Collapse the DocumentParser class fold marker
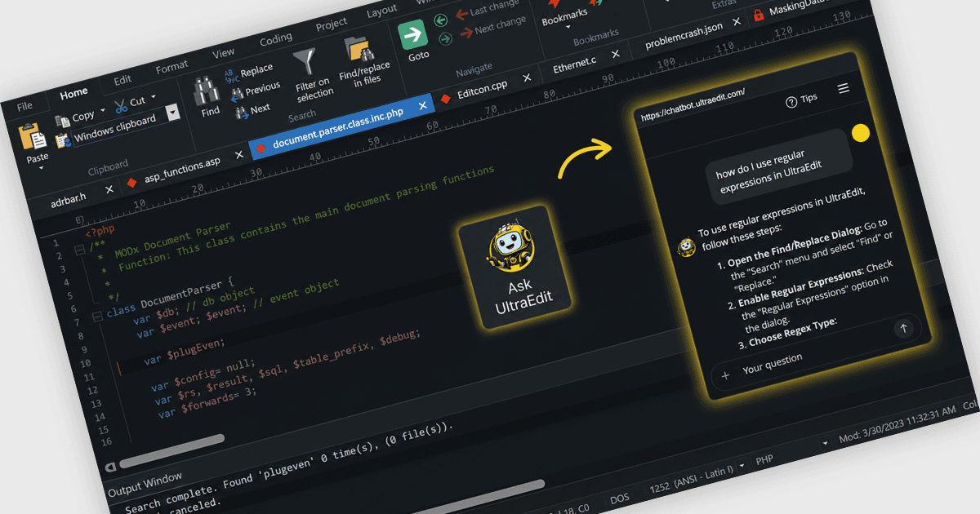980x514 pixels. point(97,315)
